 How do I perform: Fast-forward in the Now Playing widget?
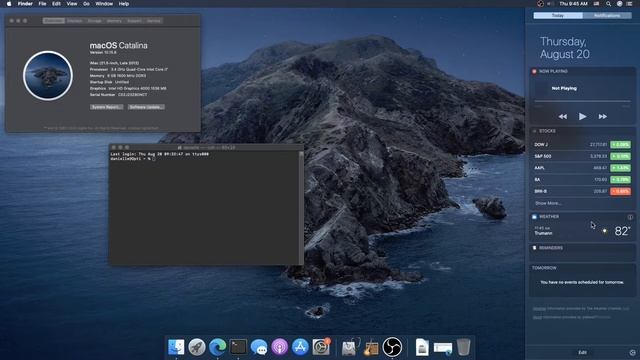(602, 117)
